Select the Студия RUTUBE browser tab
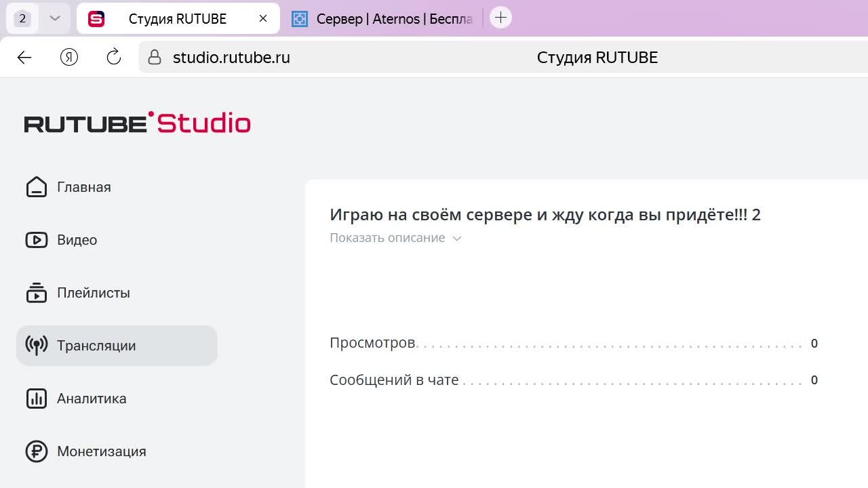868x488 pixels. 177,19
